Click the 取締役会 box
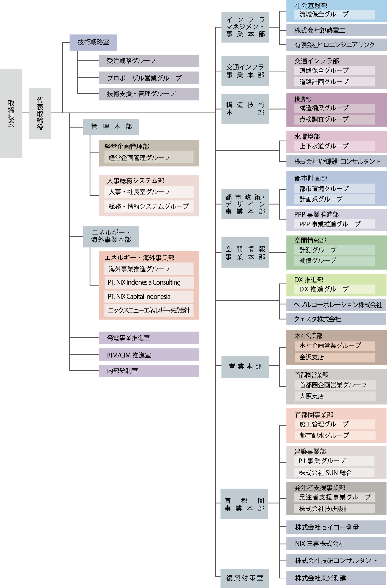Viewport: 387px width, 588px height. coord(11,113)
